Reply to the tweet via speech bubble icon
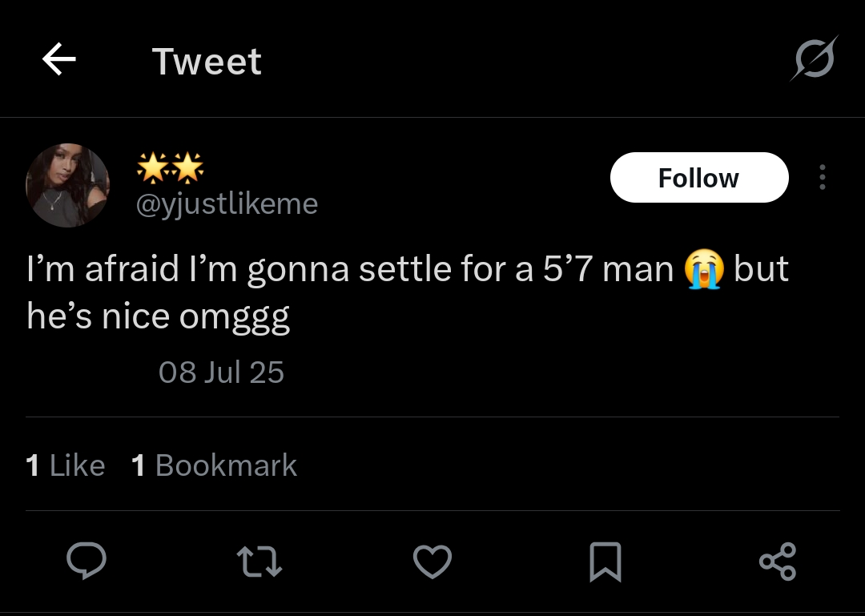 click(86, 561)
